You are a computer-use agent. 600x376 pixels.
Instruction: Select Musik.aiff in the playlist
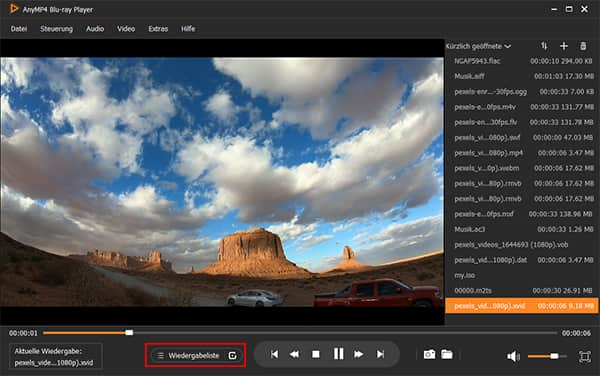pyautogui.click(x=522, y=77)
